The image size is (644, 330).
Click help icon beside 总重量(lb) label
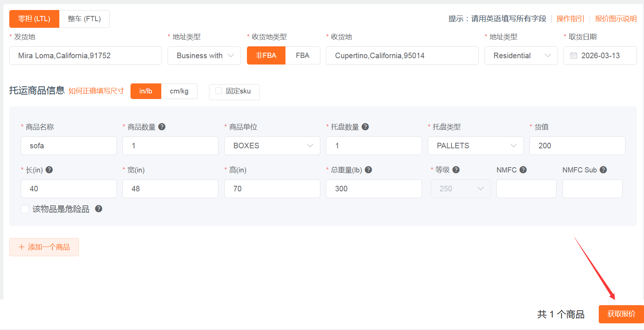368,170
